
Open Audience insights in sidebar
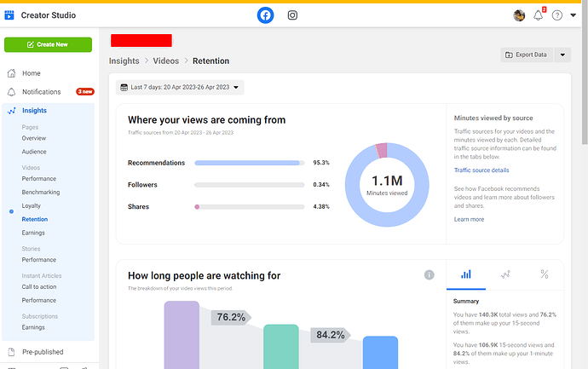pos(34,152)
